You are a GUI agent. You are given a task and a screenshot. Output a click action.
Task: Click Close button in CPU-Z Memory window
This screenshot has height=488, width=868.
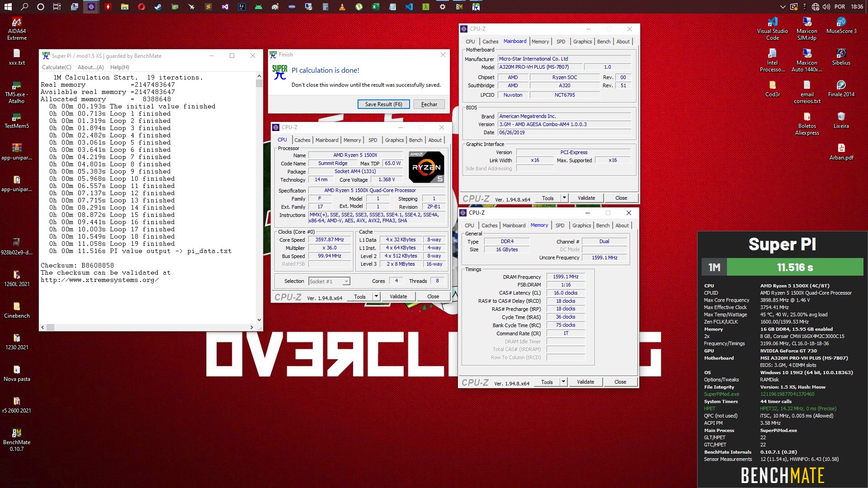pyautogui.click(x=620, y=382)
